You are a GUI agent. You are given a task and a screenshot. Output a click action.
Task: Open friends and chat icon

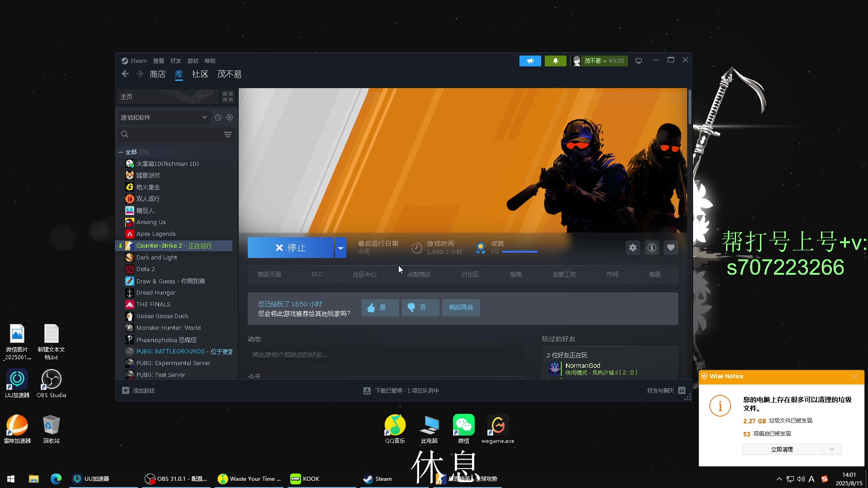[682, 391]
